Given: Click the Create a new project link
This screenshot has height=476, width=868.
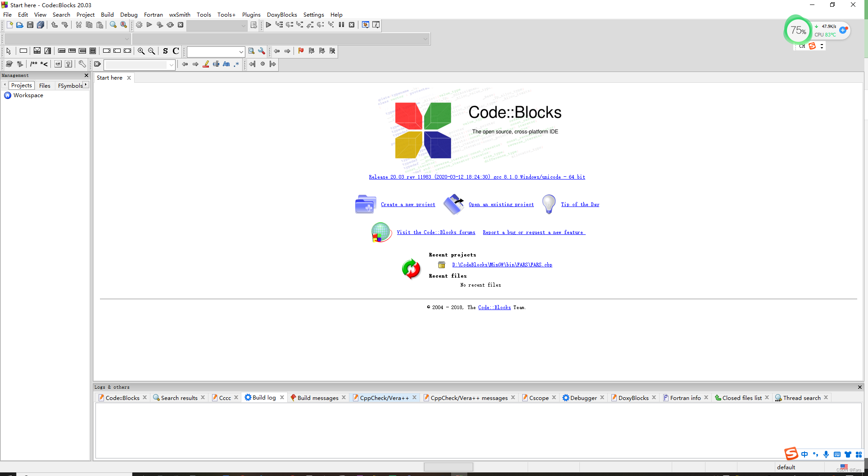Looking at the screenshot, I should tap(408, 205).
